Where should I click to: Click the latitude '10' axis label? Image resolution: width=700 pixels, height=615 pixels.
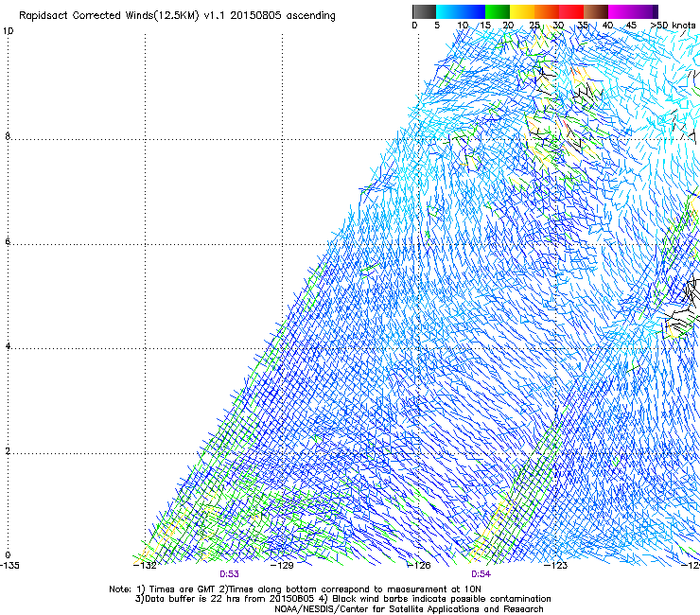coord(8,31)
